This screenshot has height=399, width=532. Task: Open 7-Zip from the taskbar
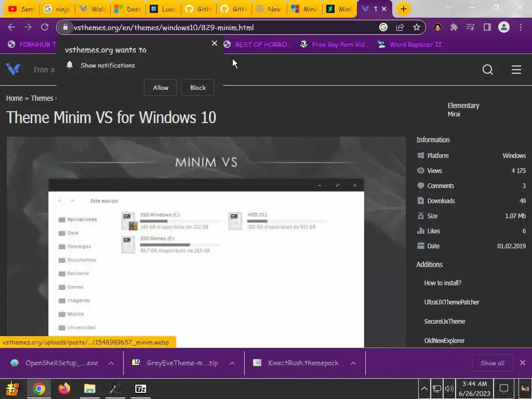click(140, 389)
